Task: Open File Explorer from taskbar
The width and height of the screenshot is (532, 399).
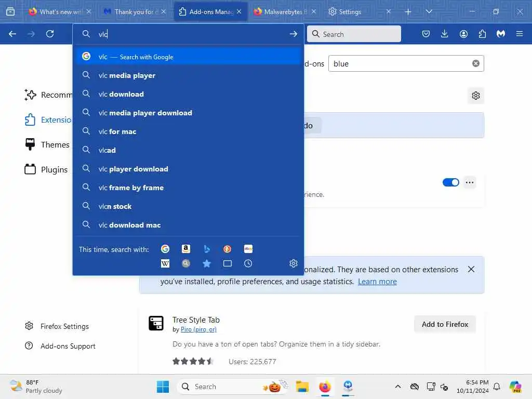Action: click(302, 387)
